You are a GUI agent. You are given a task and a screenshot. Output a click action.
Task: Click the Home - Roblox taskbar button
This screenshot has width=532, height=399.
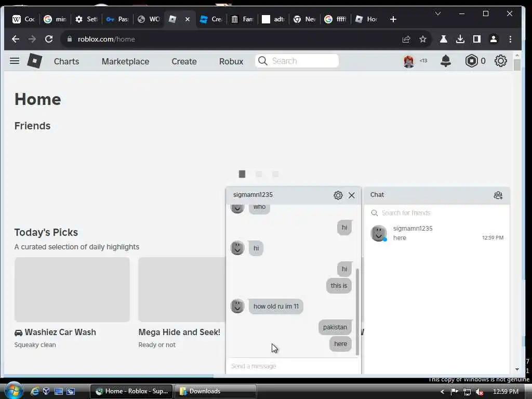[x=131, y=391]
